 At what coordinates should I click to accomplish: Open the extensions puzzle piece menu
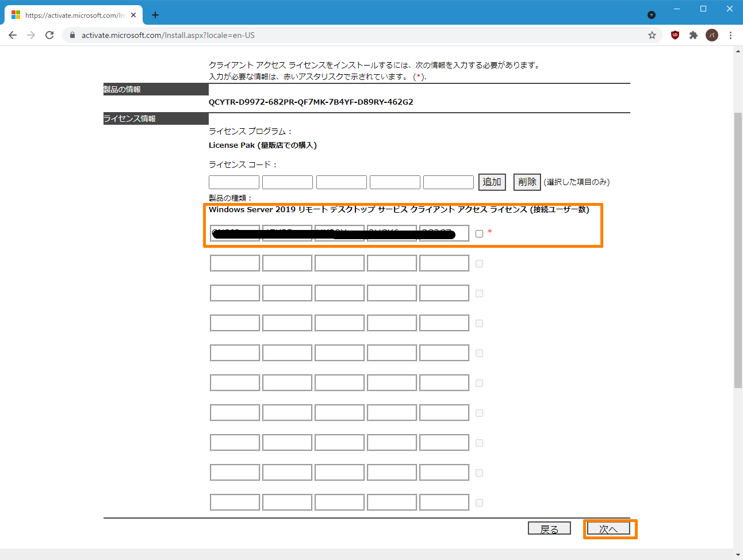pyautogui.click(x=694, y=35)
